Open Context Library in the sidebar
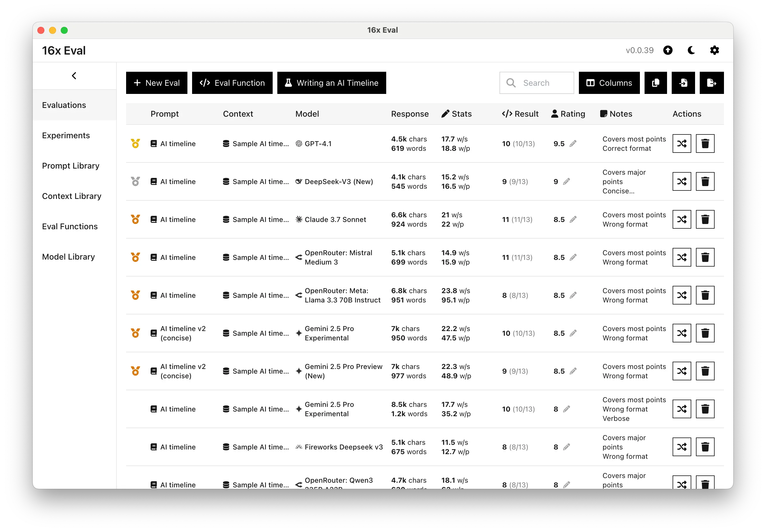The height and width of the screenshot is (532, 766). click(x=74, y=196)
